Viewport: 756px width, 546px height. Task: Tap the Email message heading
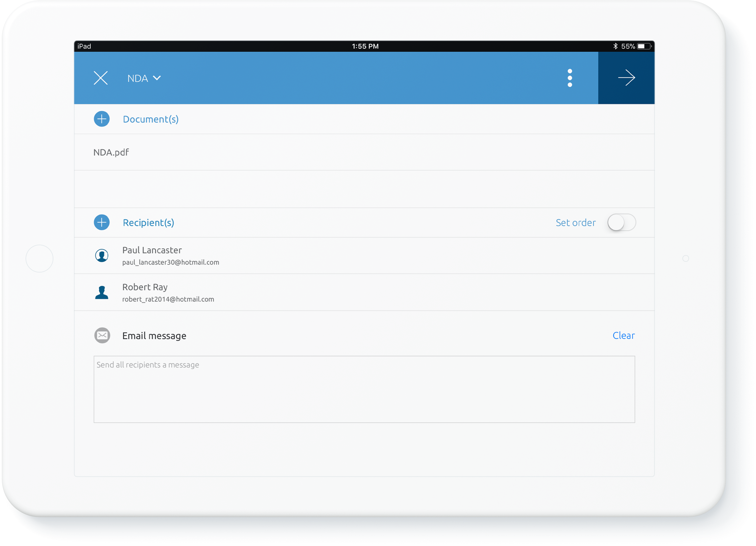tap(154, 336)
